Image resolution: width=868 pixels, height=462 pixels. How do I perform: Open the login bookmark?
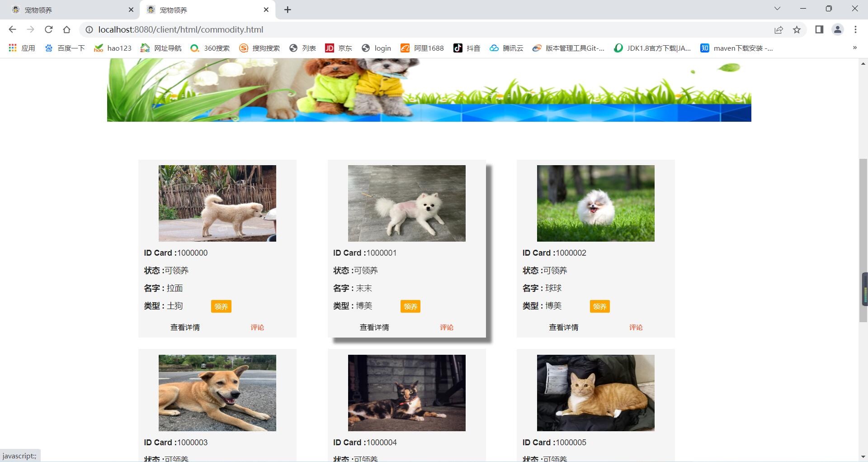coord(376,48)
